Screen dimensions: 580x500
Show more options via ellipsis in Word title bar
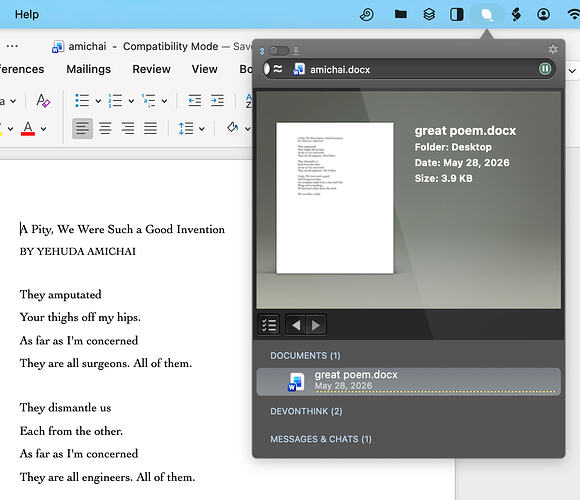point(12,46)
